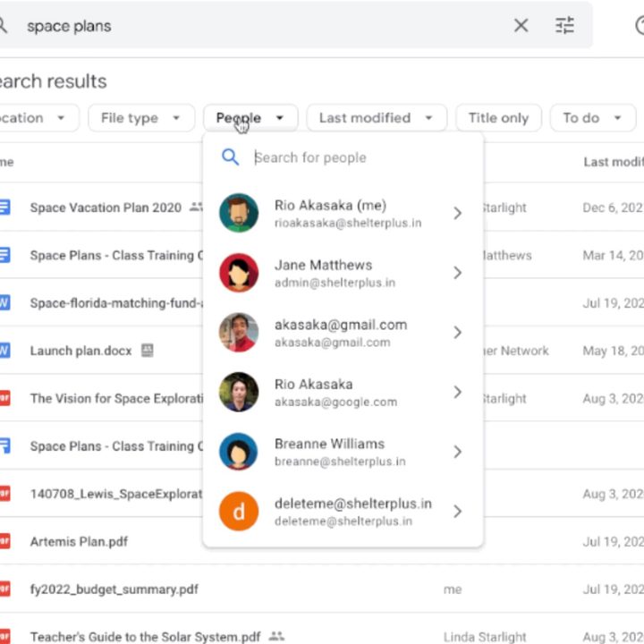This screenshot has width=644, height=644.
Task: Click Dec 6 date in first row
Action: coord(613,208)
